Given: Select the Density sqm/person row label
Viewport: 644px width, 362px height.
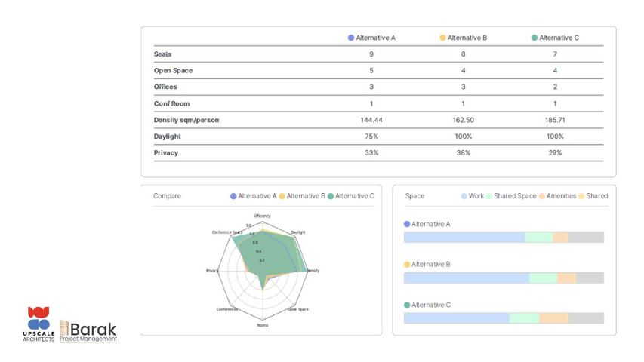Looking at the screenshot, I should (186, 120).
